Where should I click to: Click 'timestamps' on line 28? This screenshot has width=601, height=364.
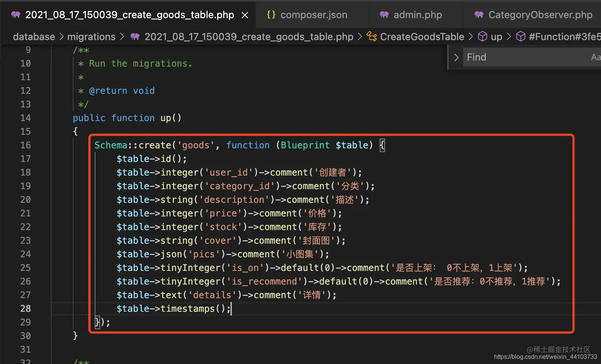tap(188, 308)
